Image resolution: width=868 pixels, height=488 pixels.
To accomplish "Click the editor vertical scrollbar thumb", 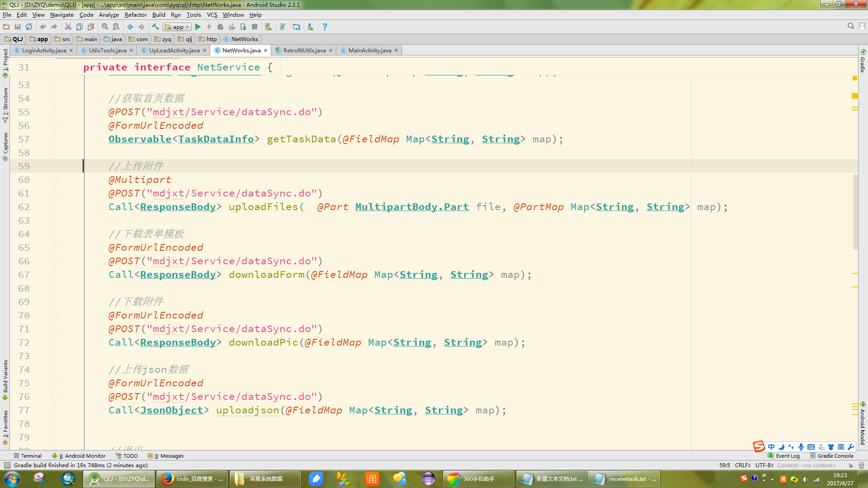I will [x=855, y=211].
